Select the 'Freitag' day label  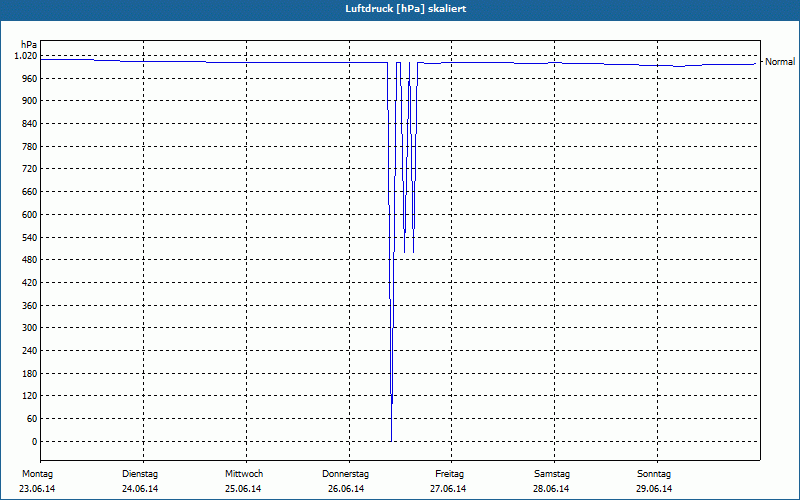point(449,474)
